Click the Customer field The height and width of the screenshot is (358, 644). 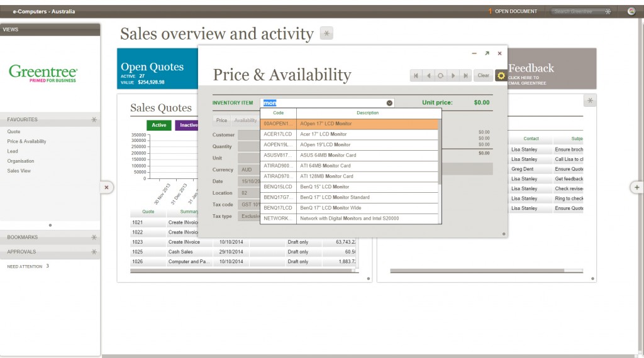click(x=249, y=134)
